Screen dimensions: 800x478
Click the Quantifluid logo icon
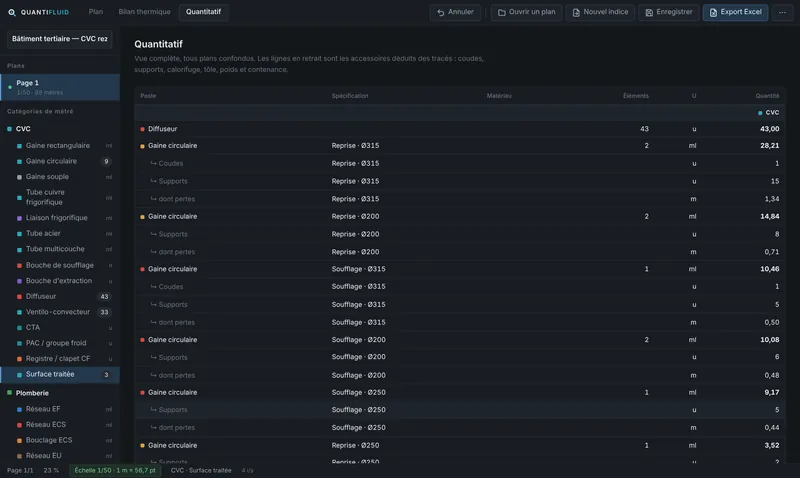pyautogui.click(x=12, y=12)
